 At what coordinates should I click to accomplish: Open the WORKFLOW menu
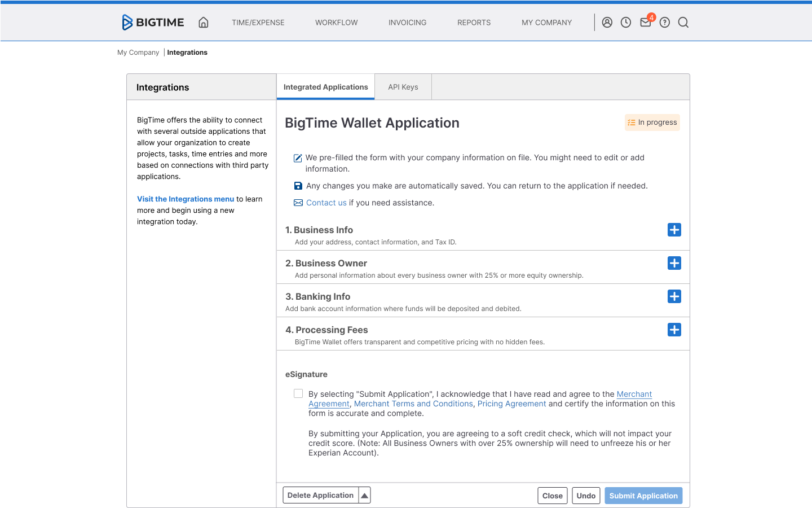337,23
